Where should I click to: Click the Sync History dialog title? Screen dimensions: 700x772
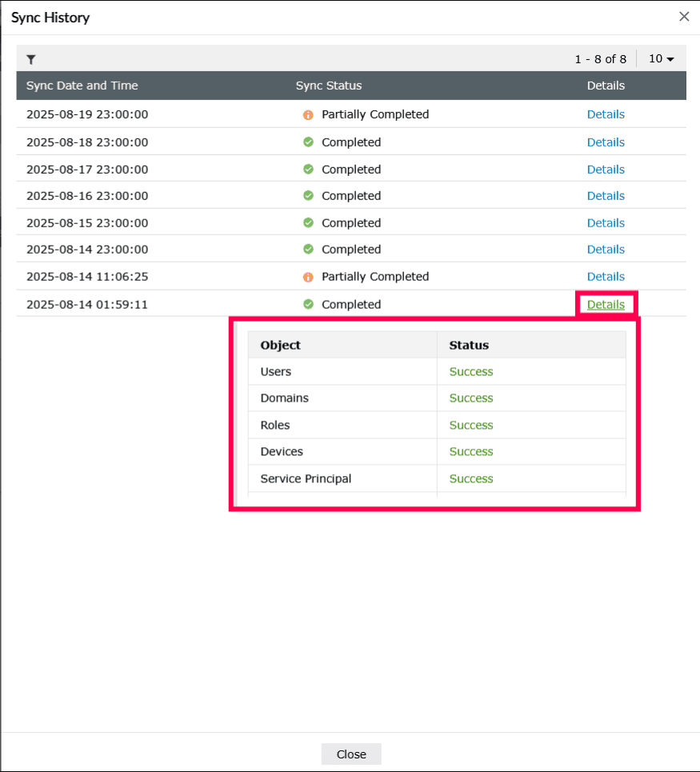point(50,18)
